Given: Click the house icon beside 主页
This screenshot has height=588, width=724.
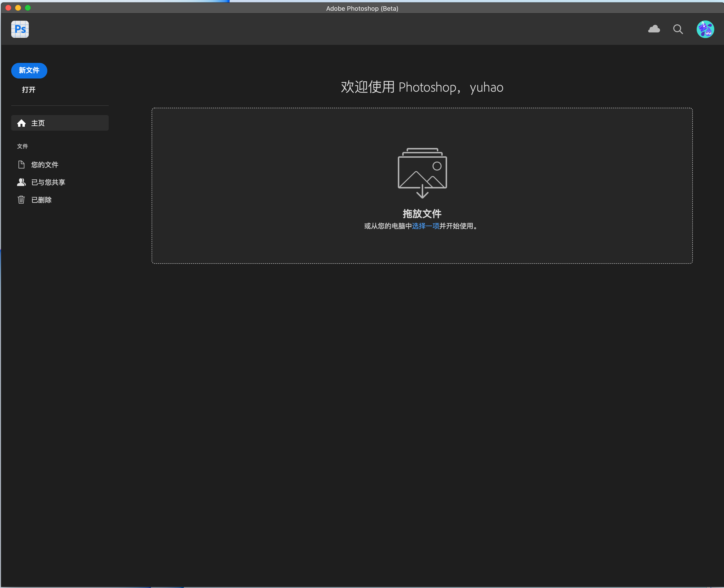Looking at the screenshot, I should click(x=21, y=123).
